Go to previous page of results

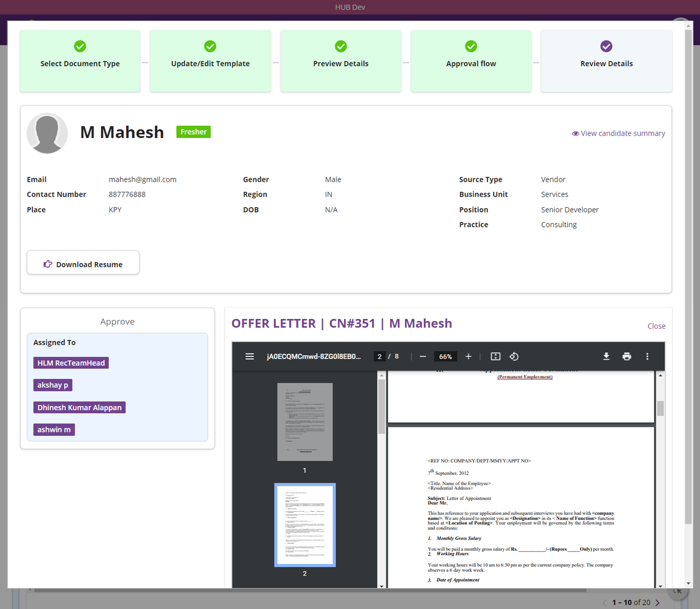(604, 603)
